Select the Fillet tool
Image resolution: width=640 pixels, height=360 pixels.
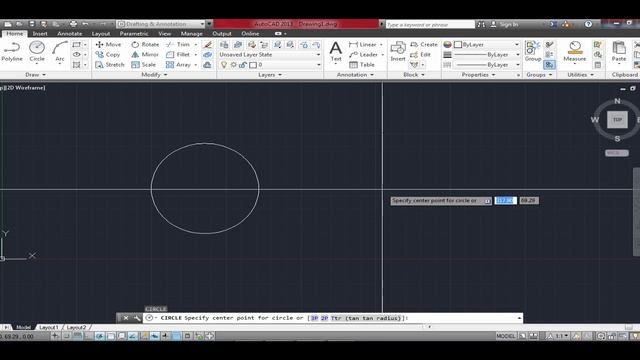[178, 54]
